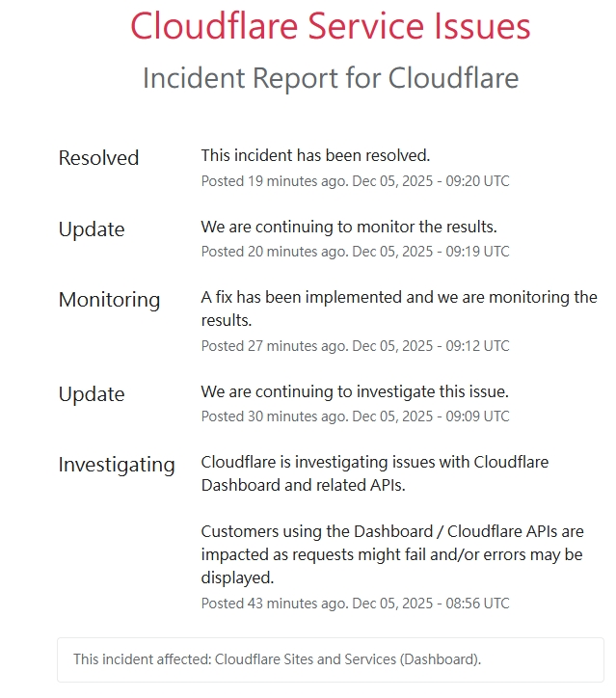Click the 'Cloudflare is investigating issues' paragraph
616x698 pixels.
pyautogui.click(x=374, y=473)
